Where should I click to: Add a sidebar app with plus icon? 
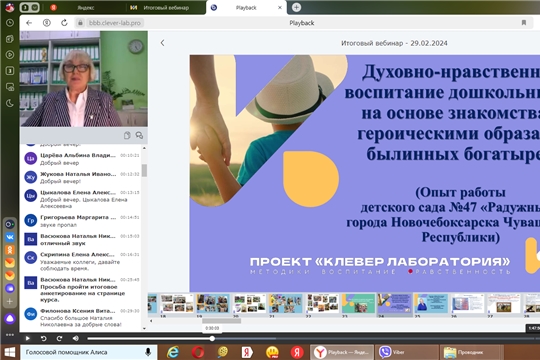(x=10, y=301)
